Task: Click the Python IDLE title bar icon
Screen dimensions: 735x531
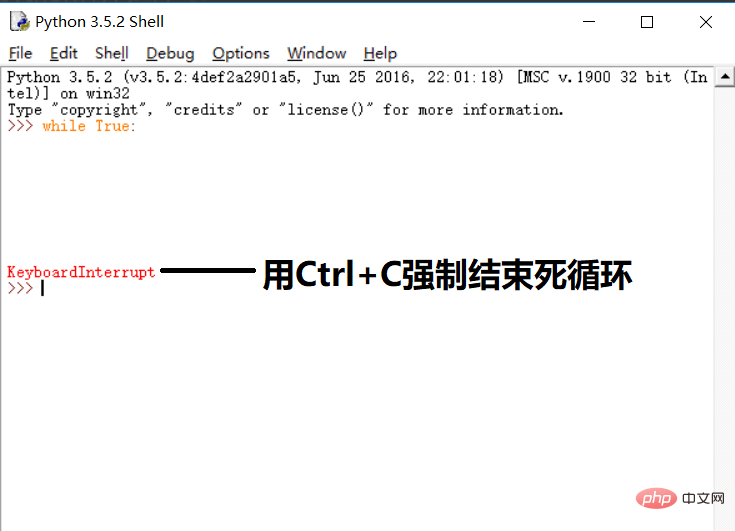Action: click(20, 22)
